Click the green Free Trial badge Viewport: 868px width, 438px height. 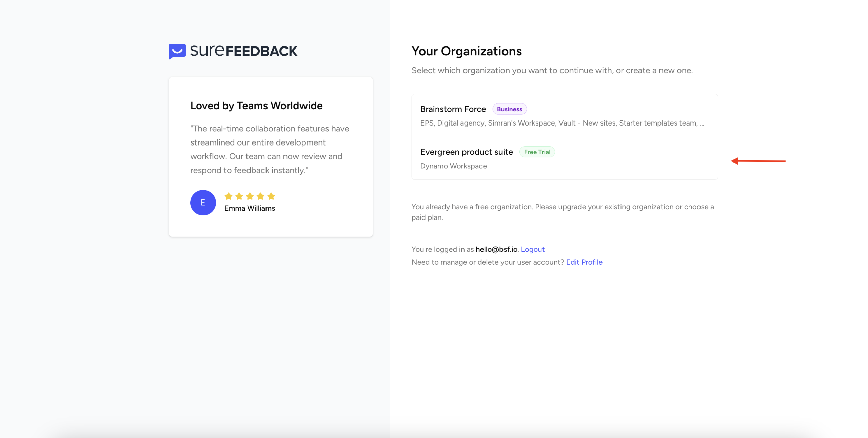point(537,152)
